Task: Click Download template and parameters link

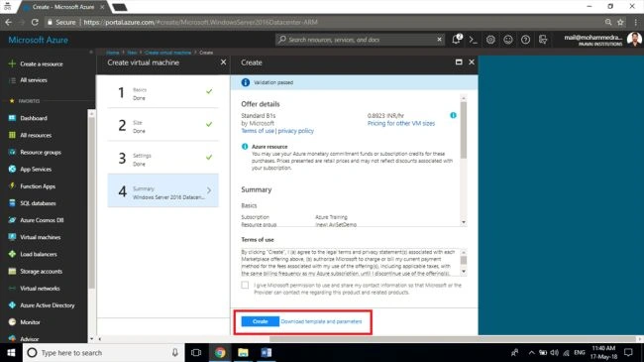Action: [321, 321]
